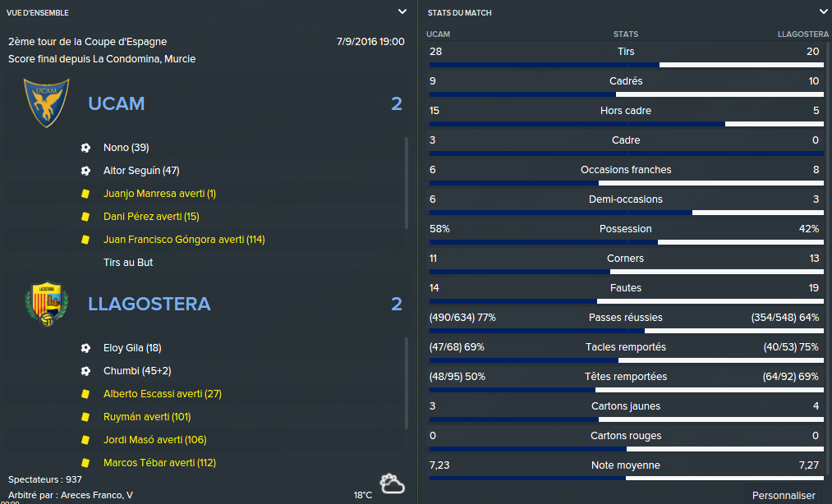Click the goal icon next to Aitor Seguín (47)
The image size is (832, 504).
click(85, 171)
